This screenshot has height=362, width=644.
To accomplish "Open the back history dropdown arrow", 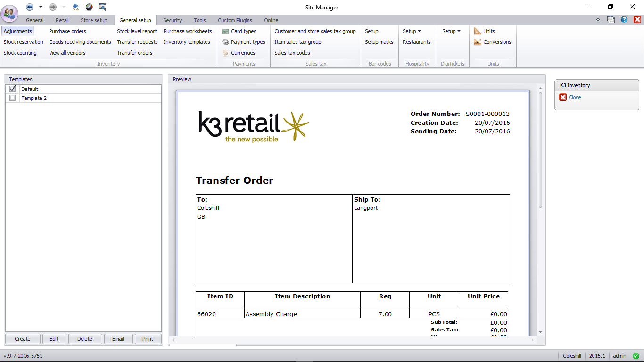I will (41, 7).
